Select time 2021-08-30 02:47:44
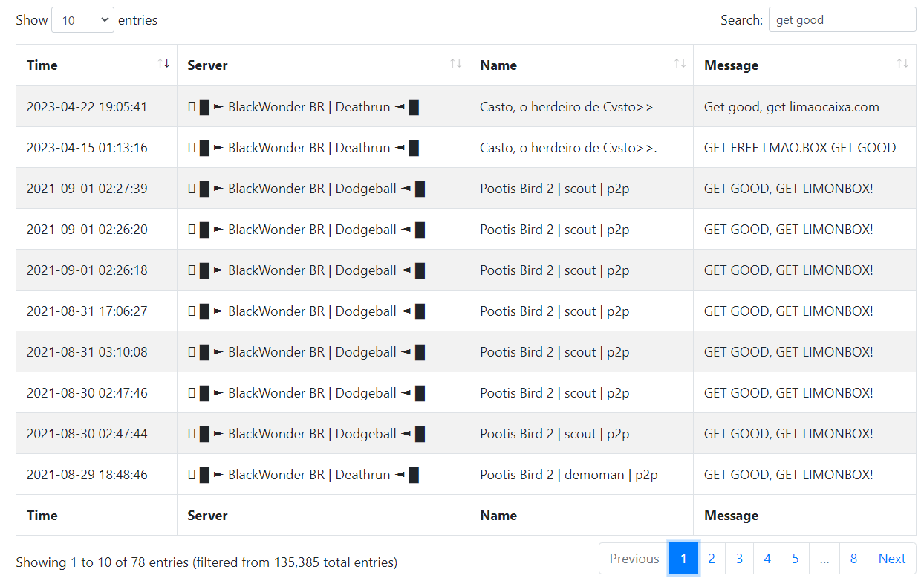 tap(87, 434)
